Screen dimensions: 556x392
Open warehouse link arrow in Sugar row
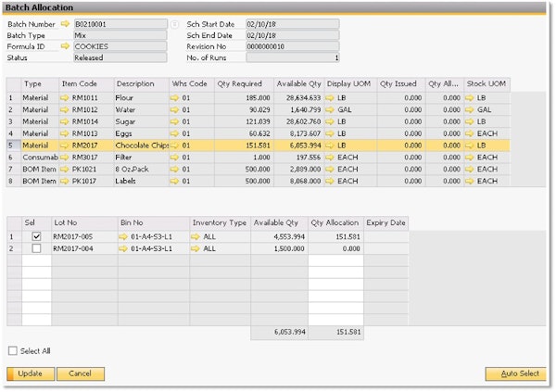coord(174,121)
